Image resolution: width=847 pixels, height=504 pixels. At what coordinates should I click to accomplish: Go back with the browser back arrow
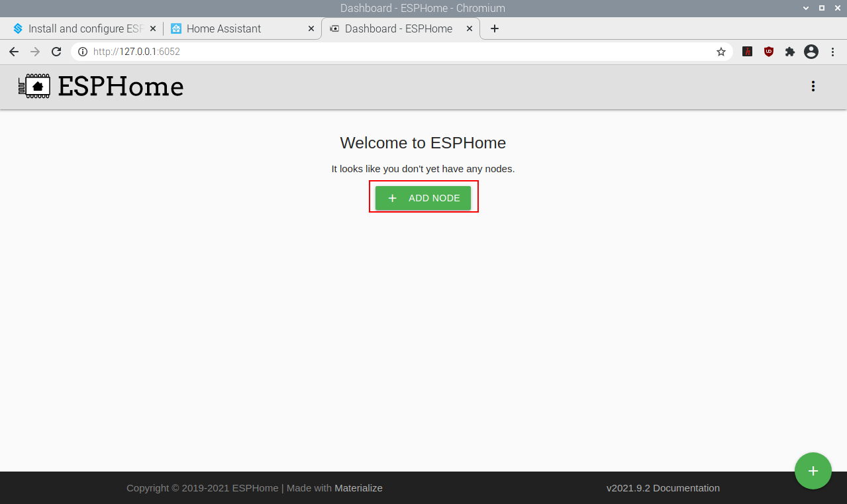(x=14, y=52)
